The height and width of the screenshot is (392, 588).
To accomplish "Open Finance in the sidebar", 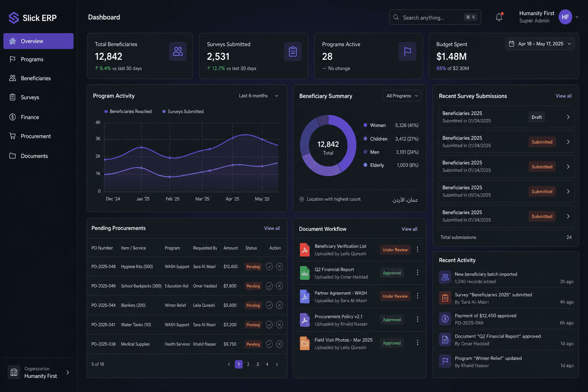I will tap(38, 117).
